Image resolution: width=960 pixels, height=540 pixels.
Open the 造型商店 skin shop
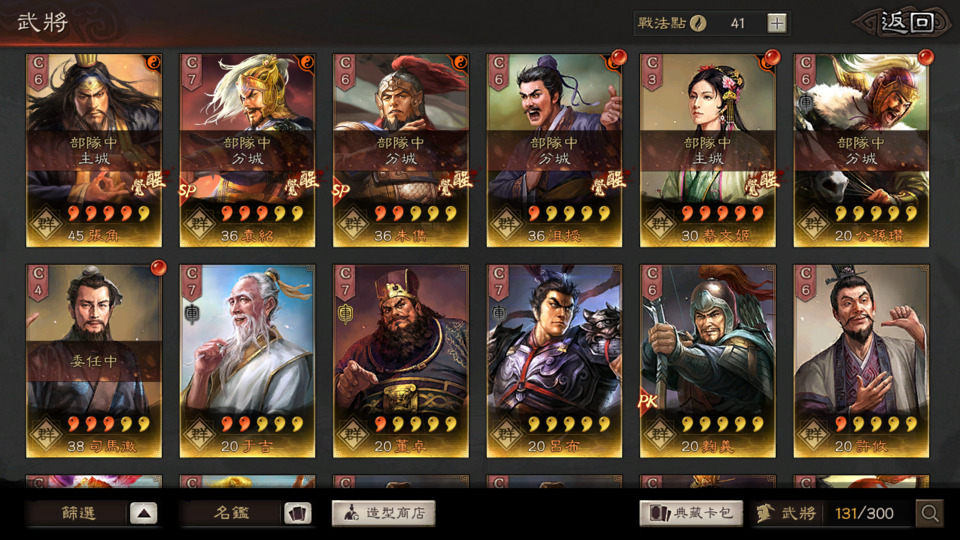(x=384, y=513)
